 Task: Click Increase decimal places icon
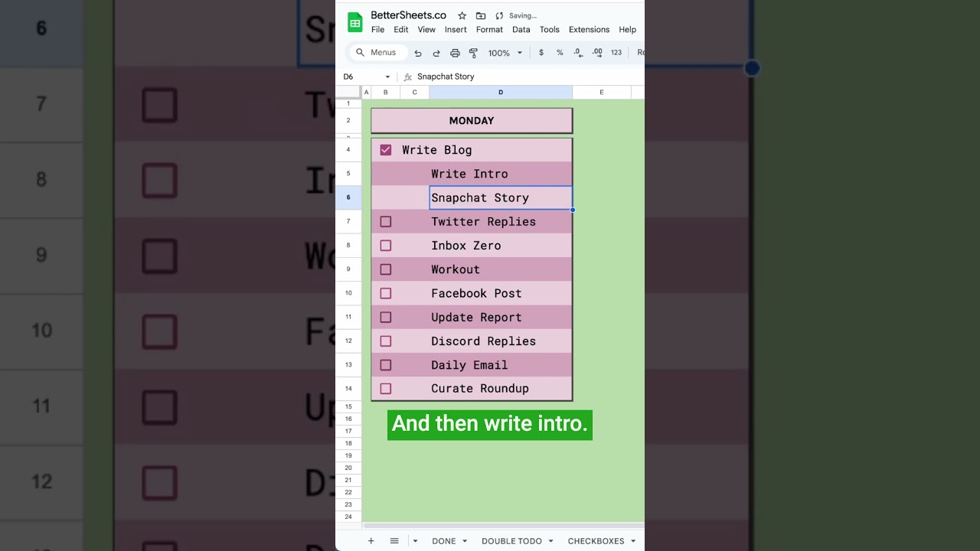(597, 53)
